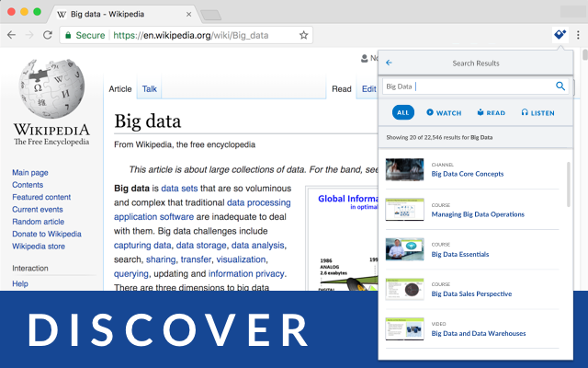Follow the data storage link
The width and height of the screenshot is (588, 368).
tap(201, 246)
